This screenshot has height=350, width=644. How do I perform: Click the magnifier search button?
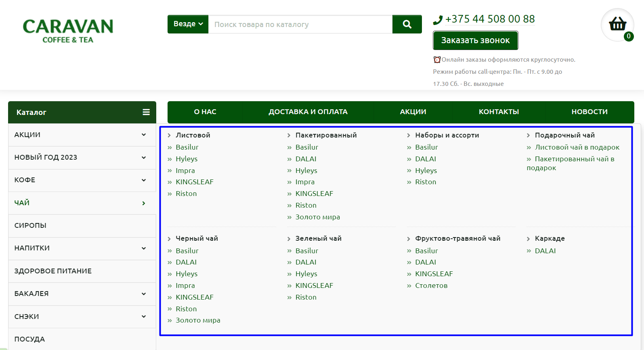(x=407, y=24)
